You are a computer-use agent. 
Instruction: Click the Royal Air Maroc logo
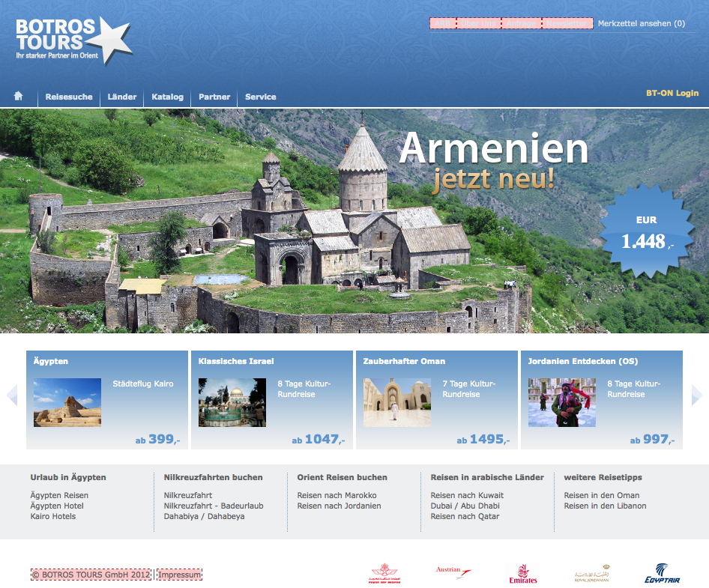click(386, 574)
